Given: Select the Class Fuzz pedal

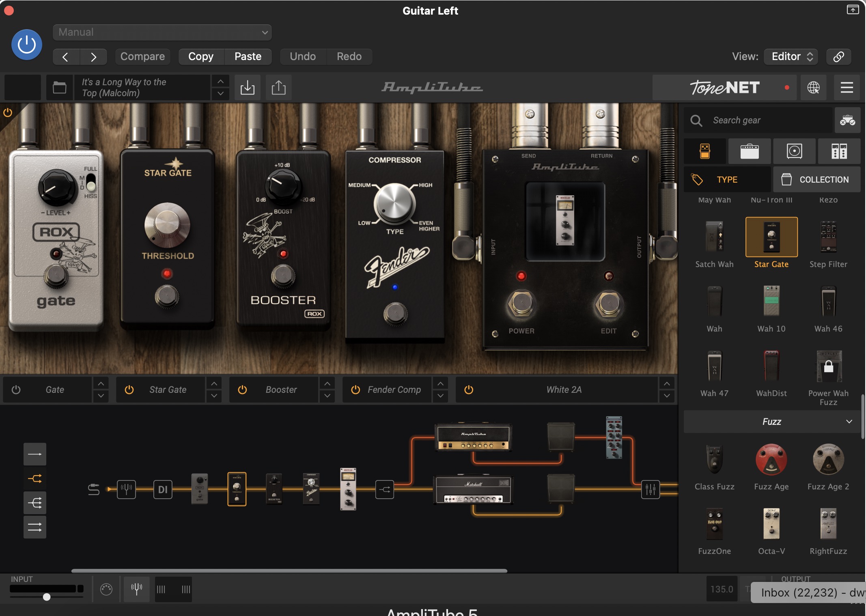Looking at the screenshot, I should (x=714, y=467).
